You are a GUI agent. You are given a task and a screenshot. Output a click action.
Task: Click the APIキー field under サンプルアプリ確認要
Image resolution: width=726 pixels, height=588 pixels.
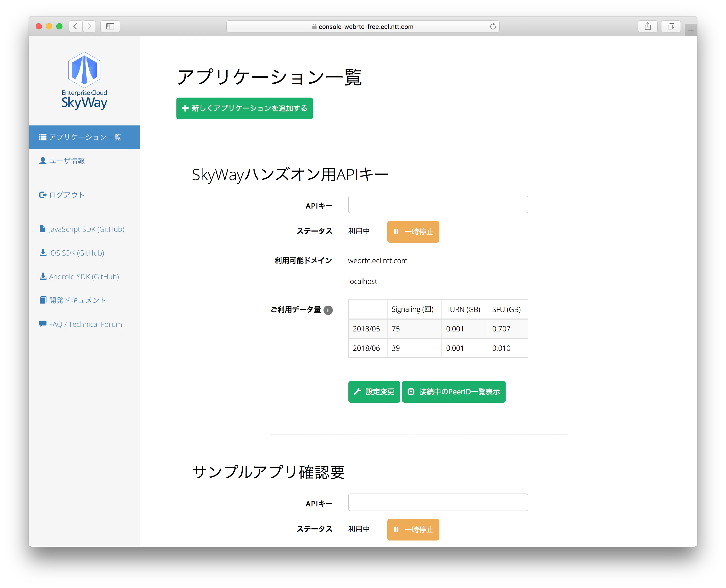(438, 502)
